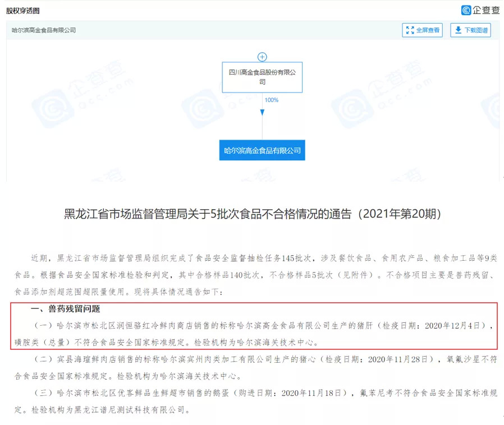The width and height of the screenshot is (504, 425).
Task: Click the 下载图谱 download button
Action: tap(470, 30)
